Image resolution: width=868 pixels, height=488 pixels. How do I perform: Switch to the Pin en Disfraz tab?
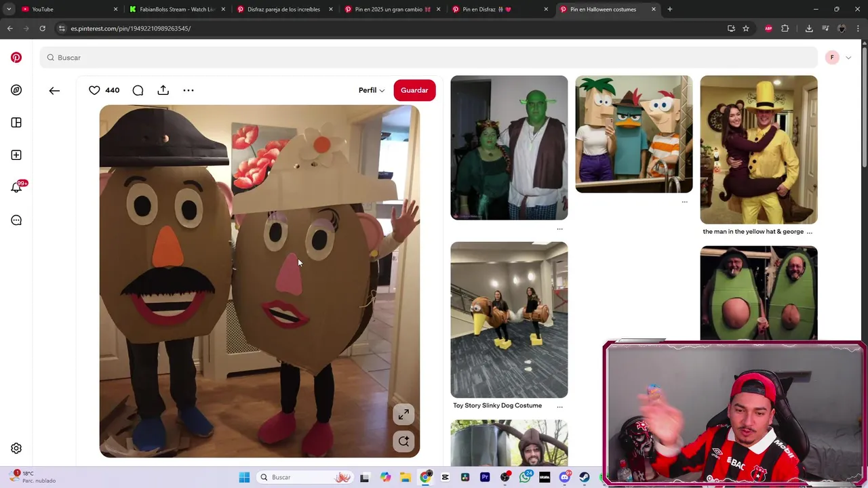pyautogui.click(x=500, y=9)
